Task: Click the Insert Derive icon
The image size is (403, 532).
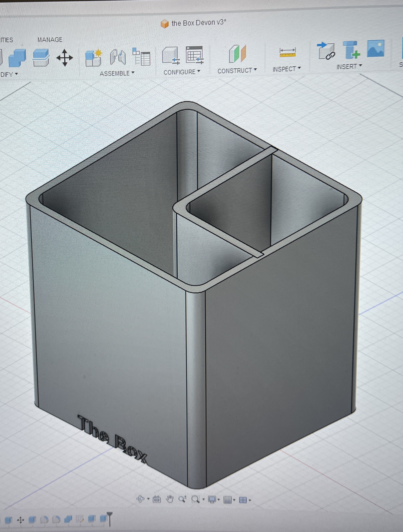Action: pyautogui.click(x=326, y=51)
